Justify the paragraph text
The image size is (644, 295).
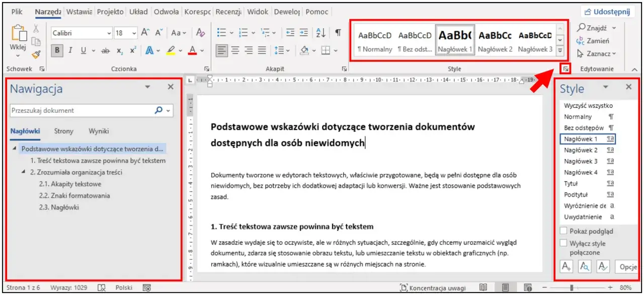coord(262,50)
